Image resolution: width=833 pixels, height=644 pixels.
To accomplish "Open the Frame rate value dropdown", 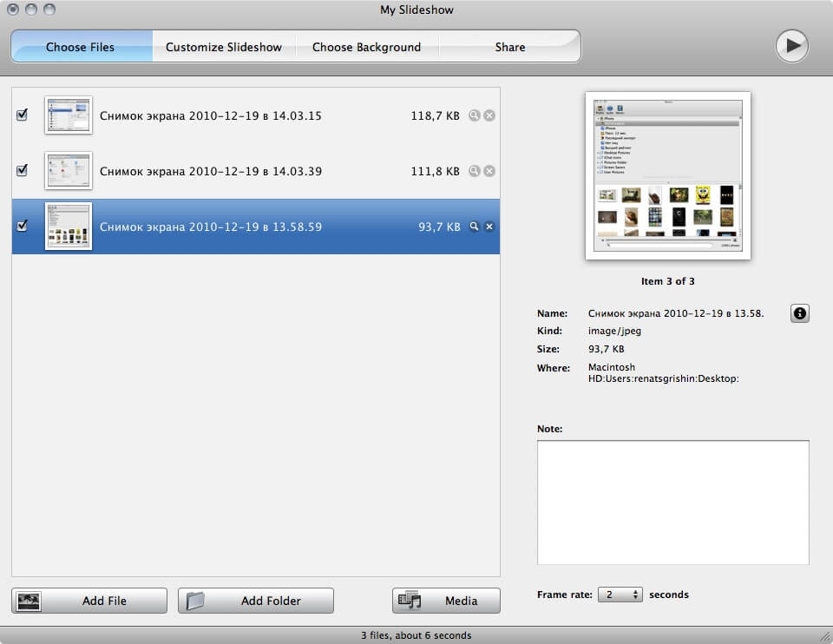I will [612, 595].
